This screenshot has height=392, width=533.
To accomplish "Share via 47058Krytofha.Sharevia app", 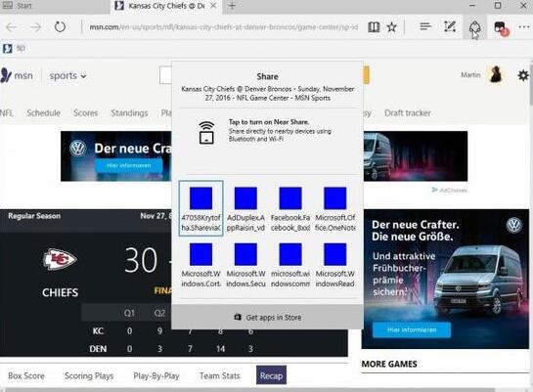I will click(x=200, y=208).
